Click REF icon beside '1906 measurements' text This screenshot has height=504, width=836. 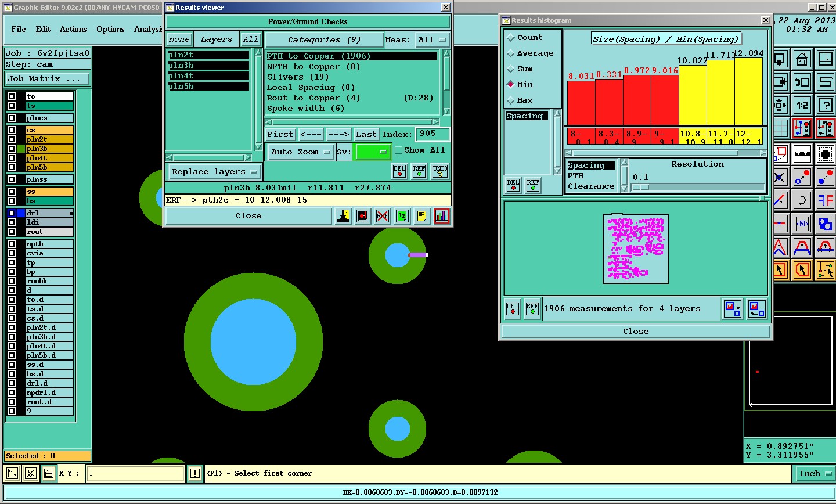(x=532, y=309)
